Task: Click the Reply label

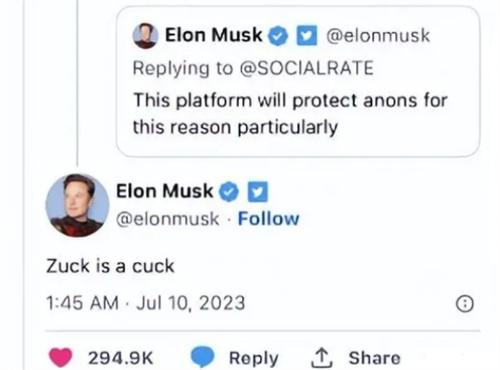Action: [x=254, y=359]
